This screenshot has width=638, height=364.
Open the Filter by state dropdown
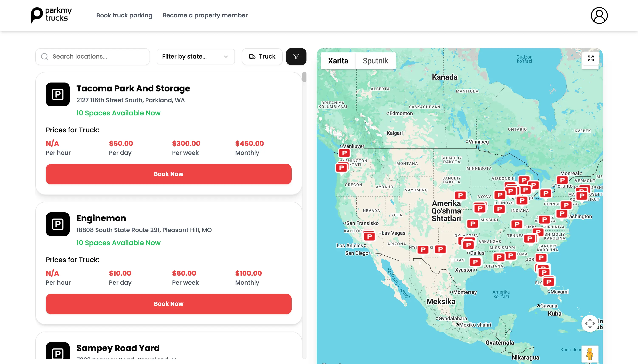coord(195,57)
